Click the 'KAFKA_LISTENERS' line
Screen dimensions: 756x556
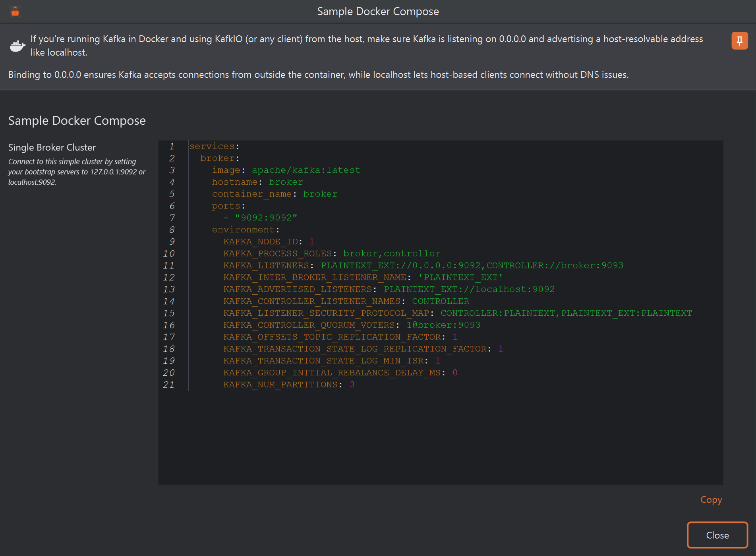[423, 265]
